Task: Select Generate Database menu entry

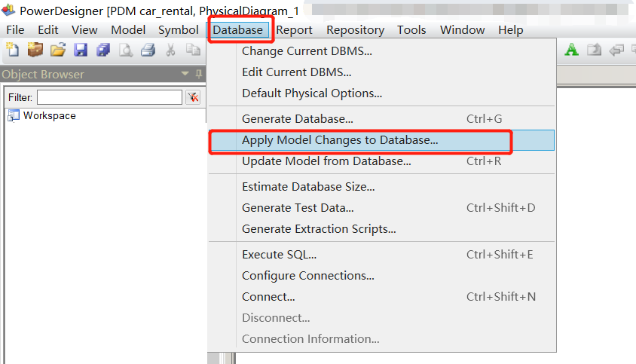Action: [297, 119]
